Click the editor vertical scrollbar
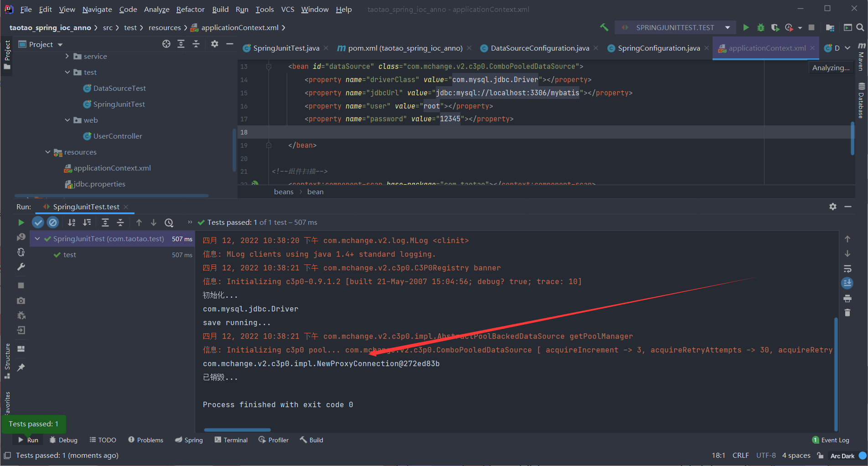 (x=852, y=139)
